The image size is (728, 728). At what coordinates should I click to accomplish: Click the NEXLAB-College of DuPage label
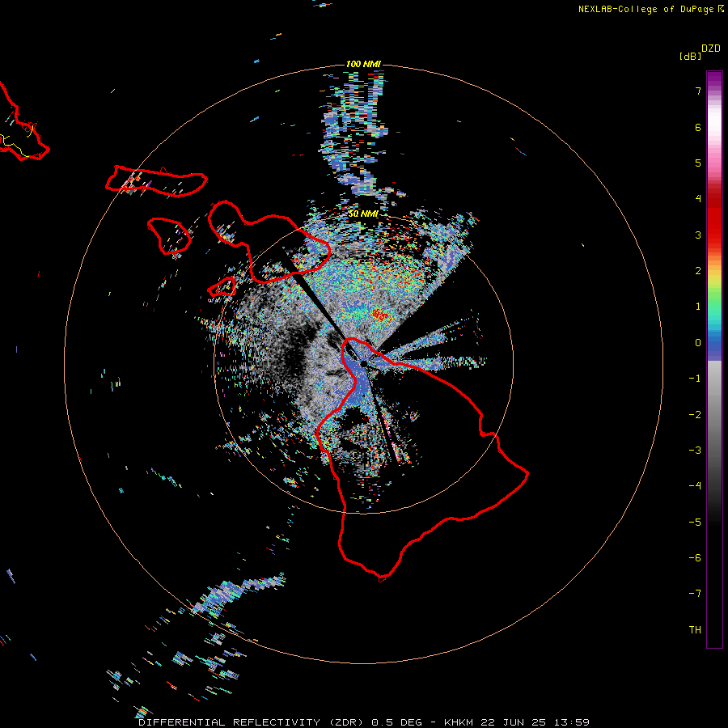click(x=645, y=9)
